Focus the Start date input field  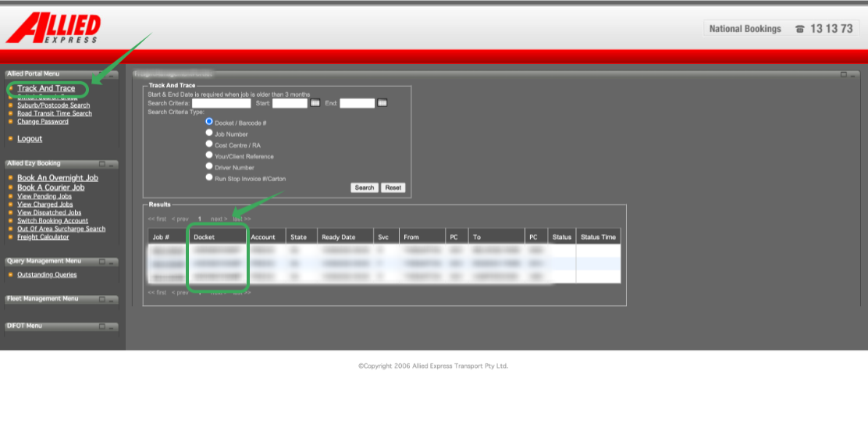click(290, 103)
